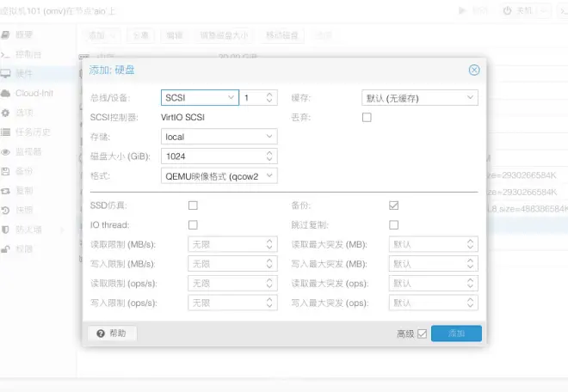Click the VirtIO SCSI controller text

pos(182,117)
